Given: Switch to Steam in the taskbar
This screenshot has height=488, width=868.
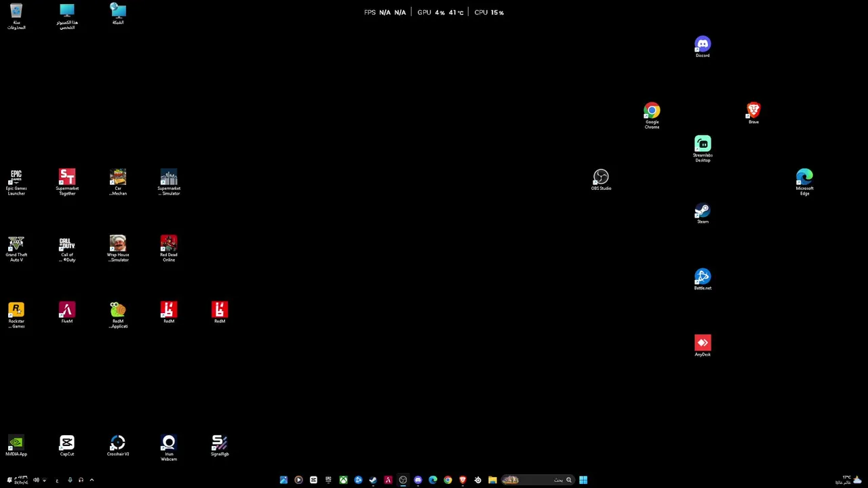Looking at the screenshot, I should pos(373,480).
